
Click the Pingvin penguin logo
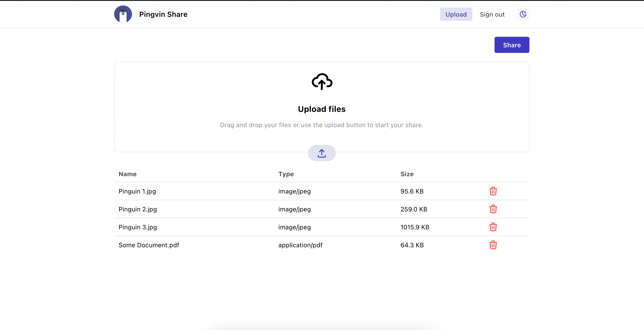pyautogui.click(x=123, y=14)
